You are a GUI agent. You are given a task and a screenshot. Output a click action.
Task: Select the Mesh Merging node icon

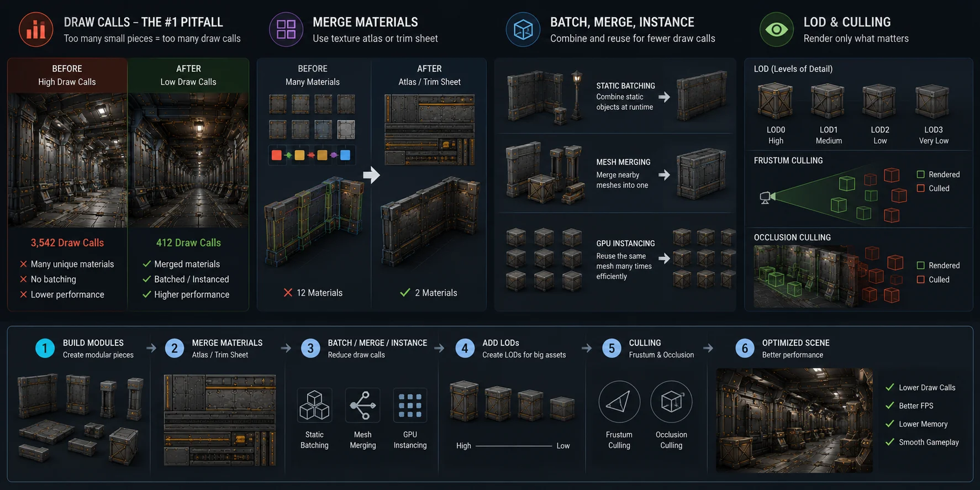(362, 405)
